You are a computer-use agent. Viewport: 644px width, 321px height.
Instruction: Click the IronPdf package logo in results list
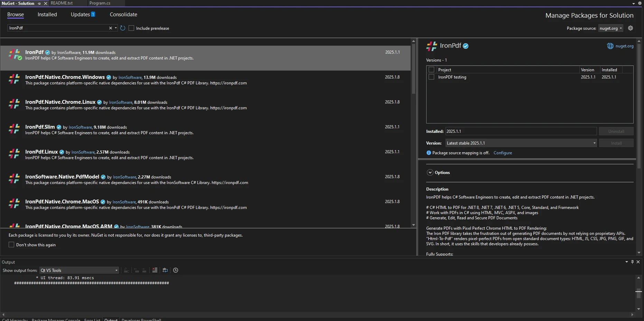click(15, 55)
